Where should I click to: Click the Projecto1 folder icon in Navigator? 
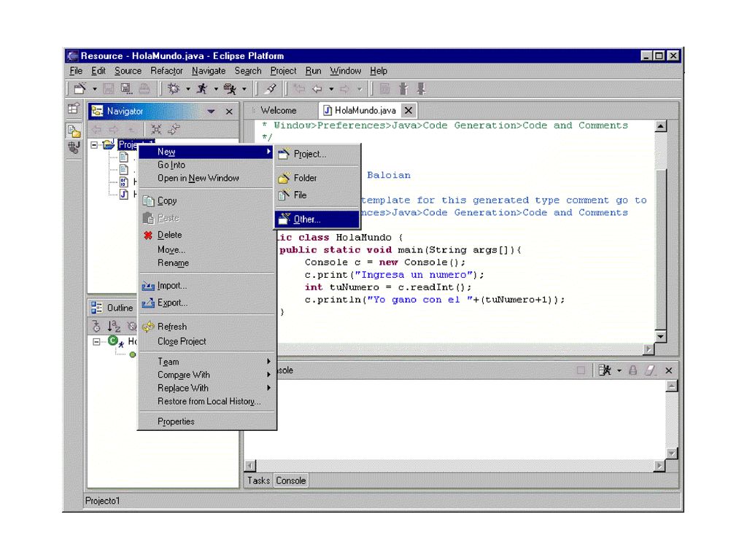(x=109, y=144)
